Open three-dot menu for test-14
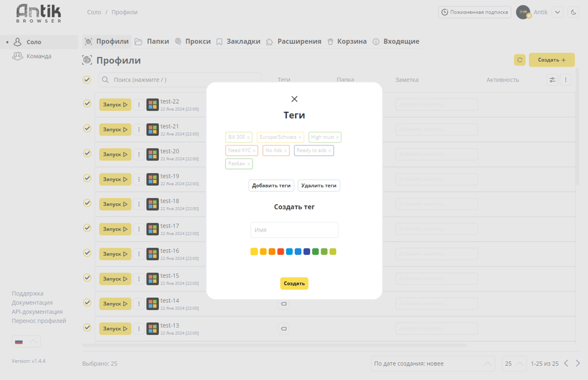 139,304
